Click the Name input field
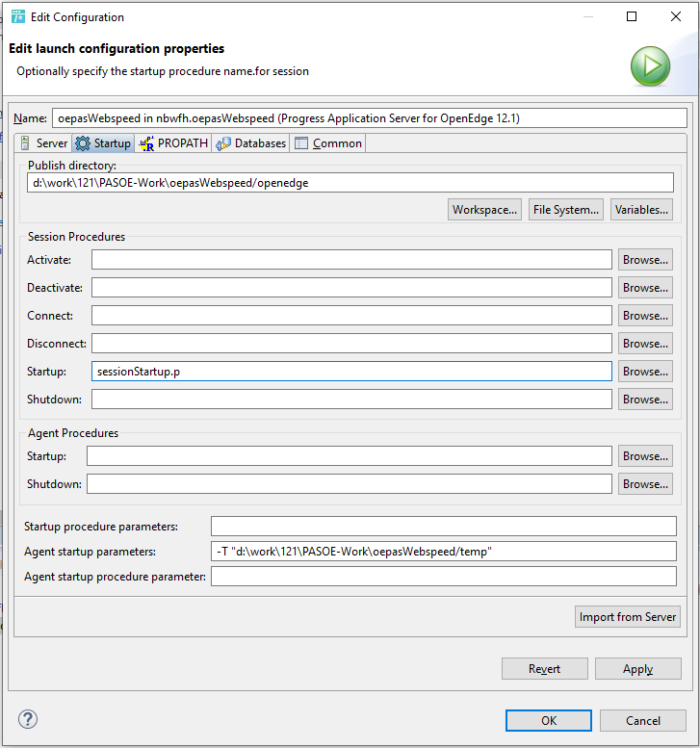This screenshot has height=748, width=700. tap(370, 117)
